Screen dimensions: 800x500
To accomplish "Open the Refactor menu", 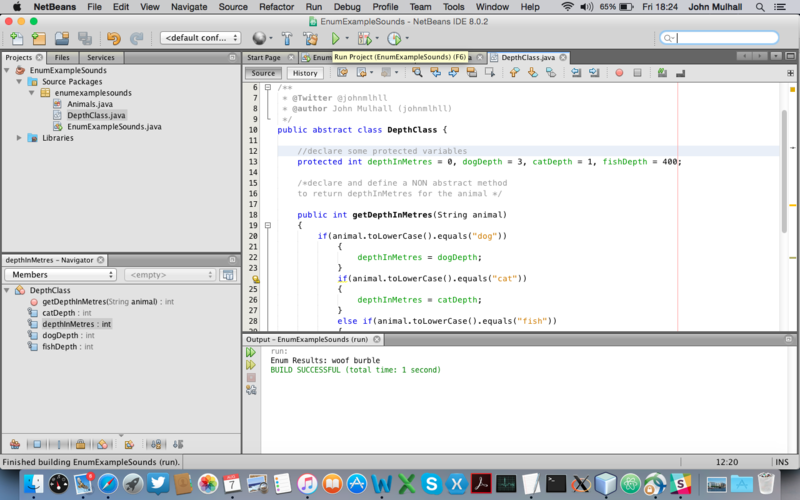I will 276,7.
